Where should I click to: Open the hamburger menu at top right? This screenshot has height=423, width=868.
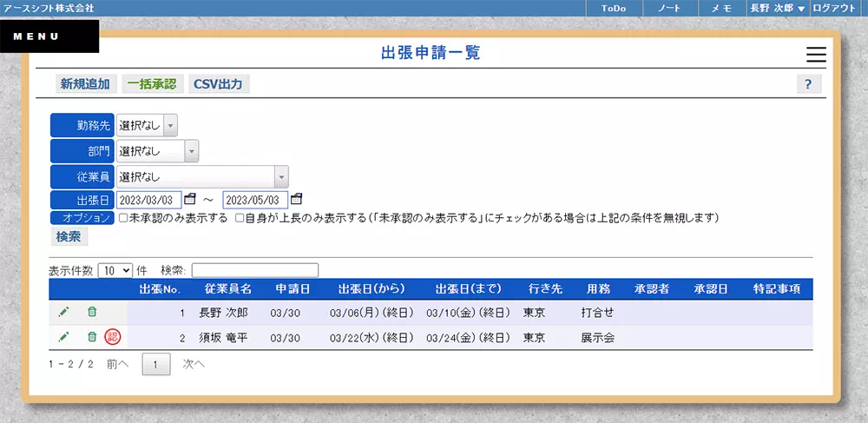(x=816, y=55)
